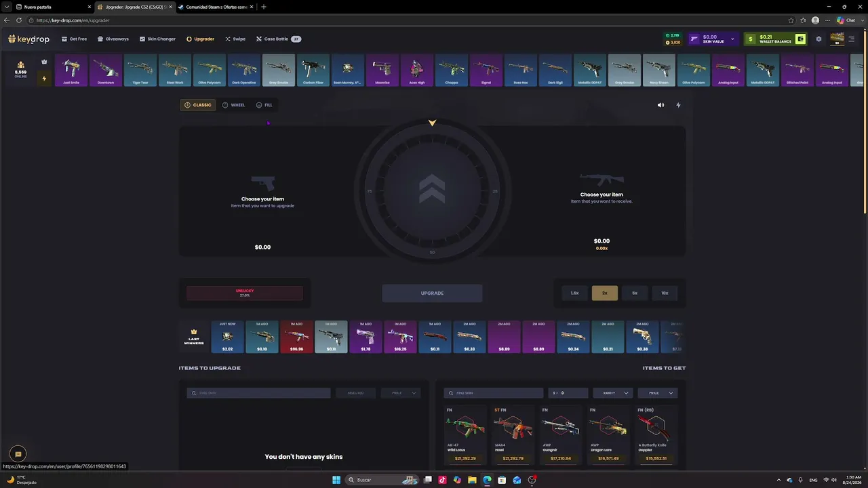The image size is (868, 488).
Task: Go to Giveaways section
Action: click(113, 39)
